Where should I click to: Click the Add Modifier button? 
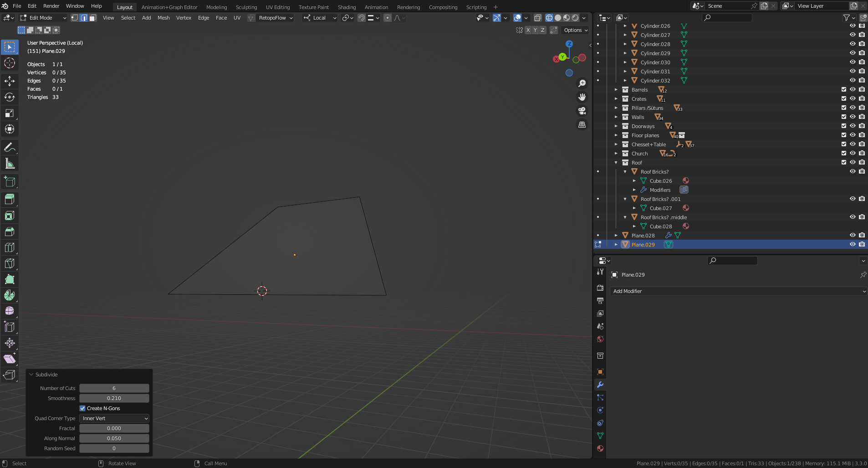tap(738, 291)
